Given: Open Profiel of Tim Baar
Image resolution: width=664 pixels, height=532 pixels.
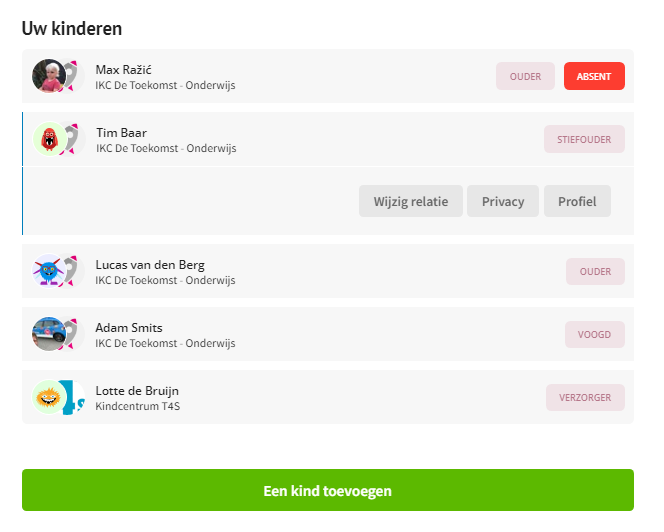Looking at the screenshot, I should coord(577,201).
